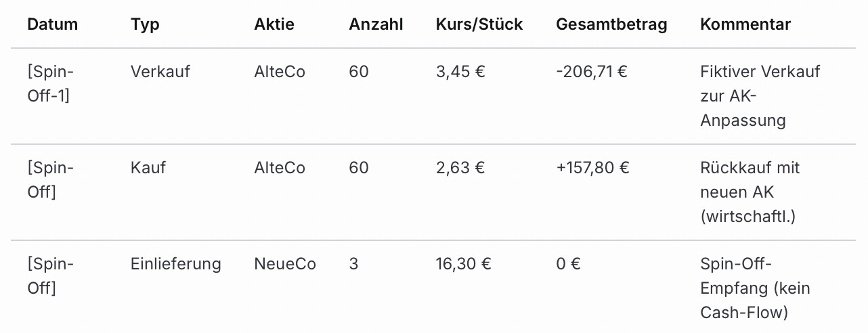The width and height of the screenshot is (868, 333).
Task: Select the "Kauf" type cell
Action: 148,168
